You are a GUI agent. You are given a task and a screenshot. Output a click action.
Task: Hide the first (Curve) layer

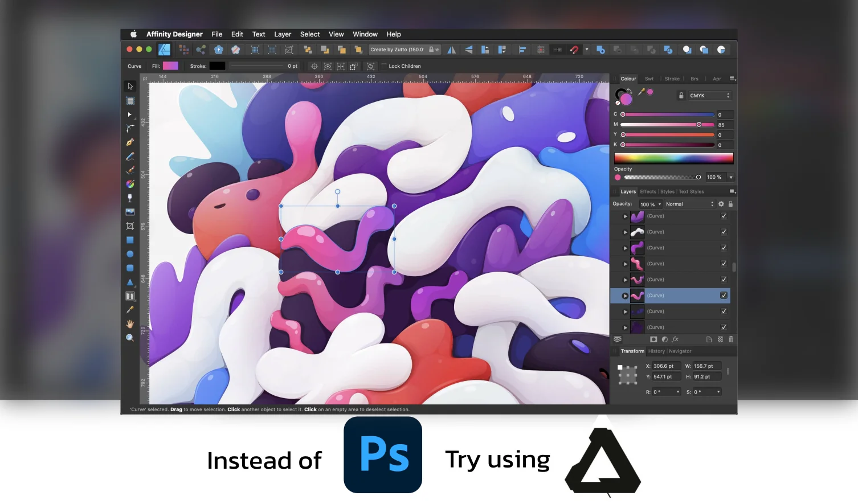coord(724,216)
